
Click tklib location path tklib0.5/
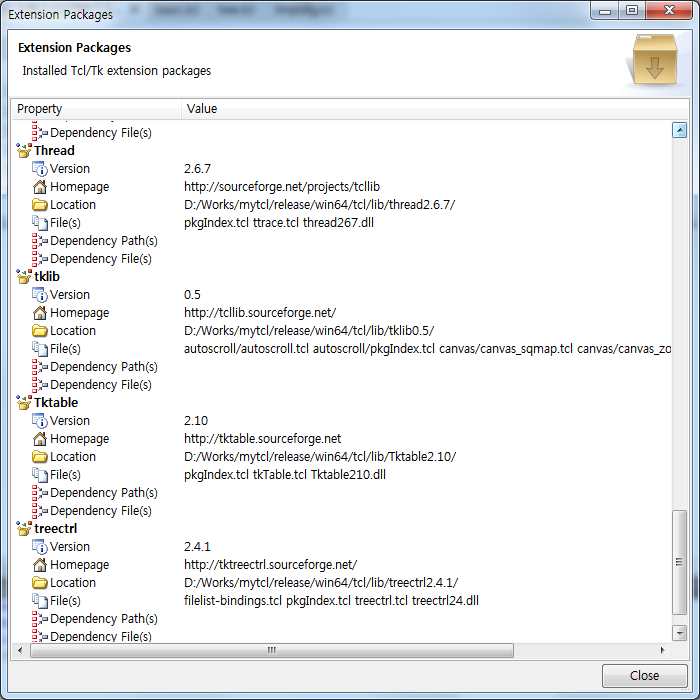pos(309,330)
